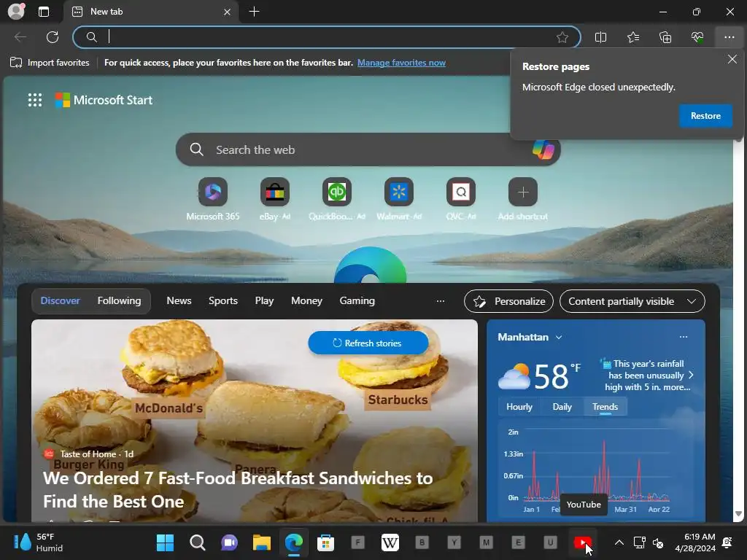Open the Windows Start button
The image size is (747, 560).
click(166, 542)
